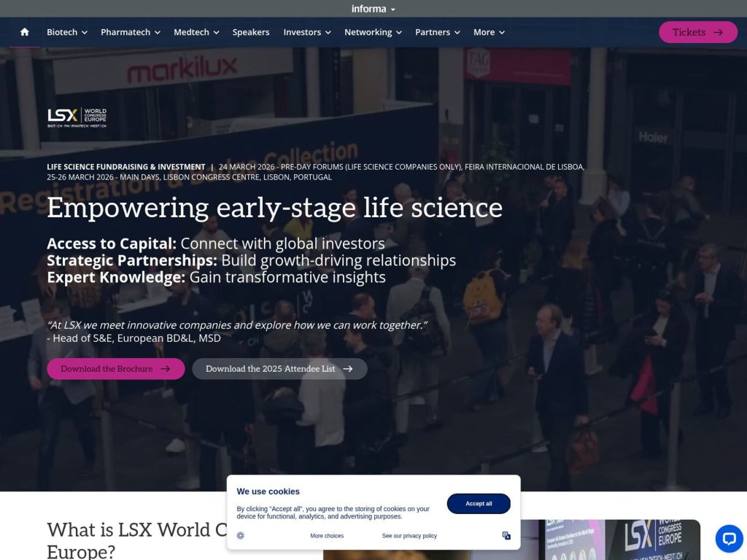This screenshot has height=560, width=747.
Task: Download the 2025 Attendee List
Action: (279, 369)
